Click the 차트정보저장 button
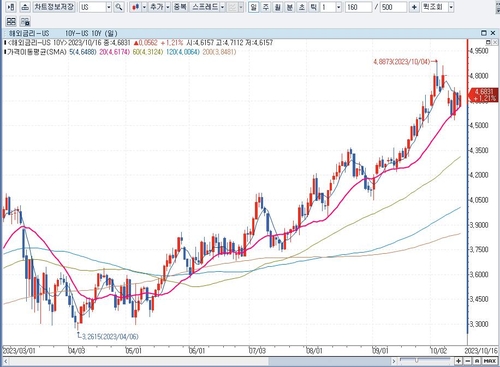This screenshot has width=500, height=367. click(54, 7)
